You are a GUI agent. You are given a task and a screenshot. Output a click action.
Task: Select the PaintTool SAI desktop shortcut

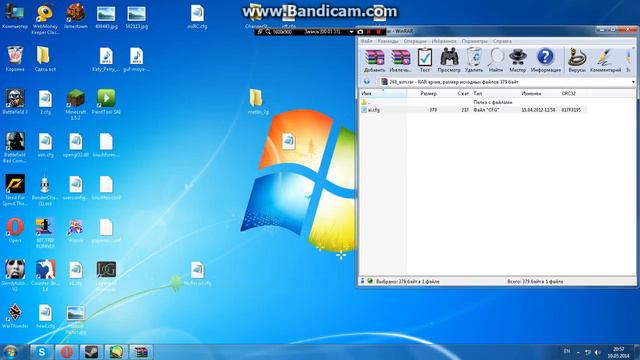click(x=106, y=102)
